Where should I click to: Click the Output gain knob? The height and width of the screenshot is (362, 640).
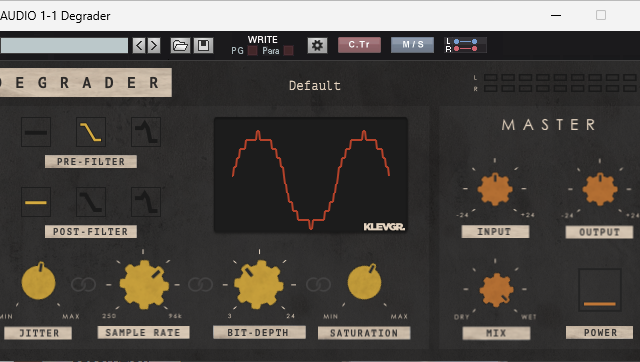(600, 189)
